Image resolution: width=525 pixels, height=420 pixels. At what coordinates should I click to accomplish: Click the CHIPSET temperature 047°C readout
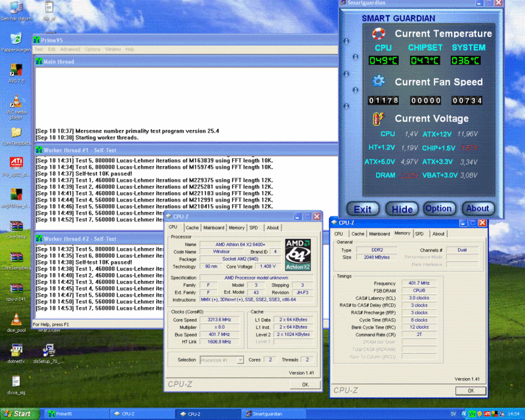pyautogui.click(x=425, y=60)
